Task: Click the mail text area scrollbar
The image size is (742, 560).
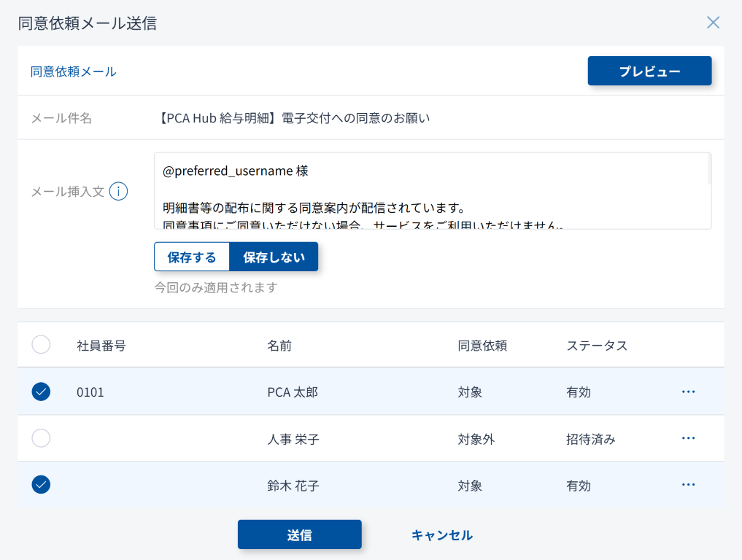Action: tap(709, 171)
